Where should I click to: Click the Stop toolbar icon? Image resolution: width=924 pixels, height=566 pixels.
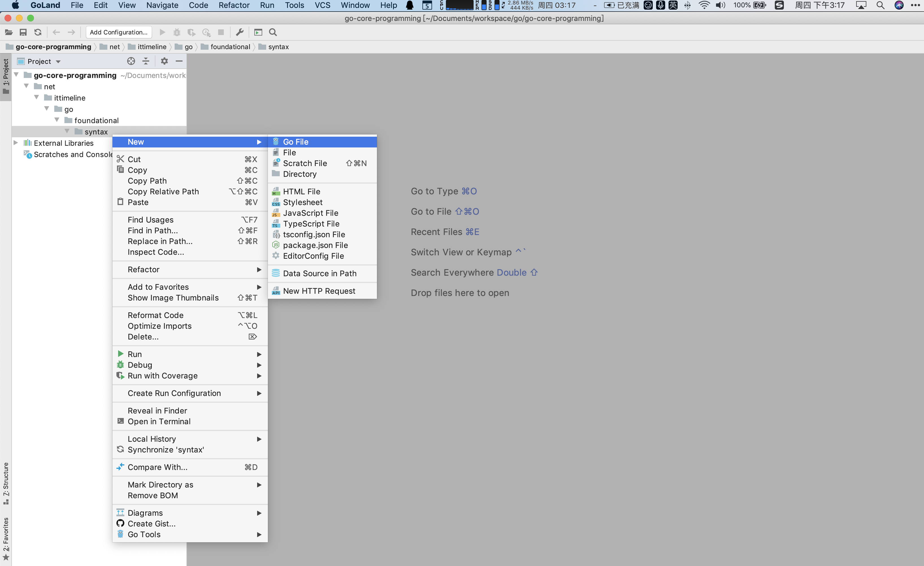coord(221,32)
